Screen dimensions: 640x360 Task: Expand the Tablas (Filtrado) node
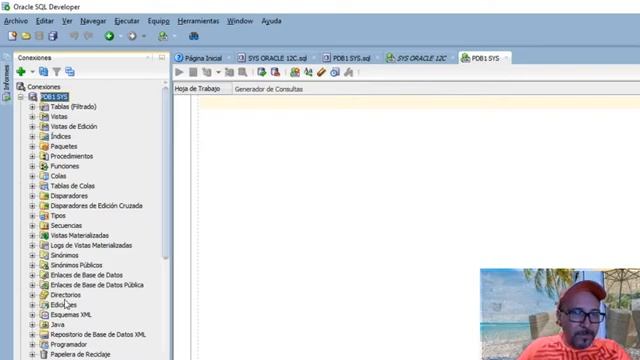click(32, 107)
